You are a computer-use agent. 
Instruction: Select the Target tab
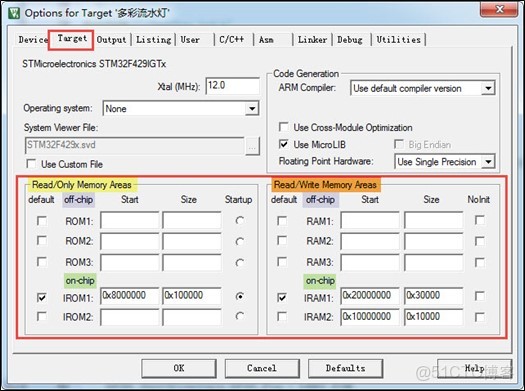pyautogui.click(x=72, y=39)
